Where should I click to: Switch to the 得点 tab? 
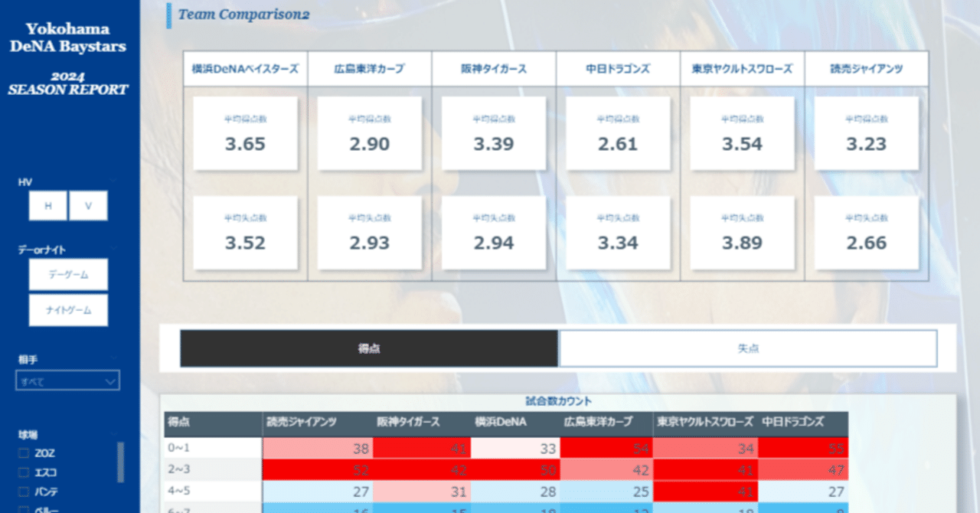tap(369, 348)
